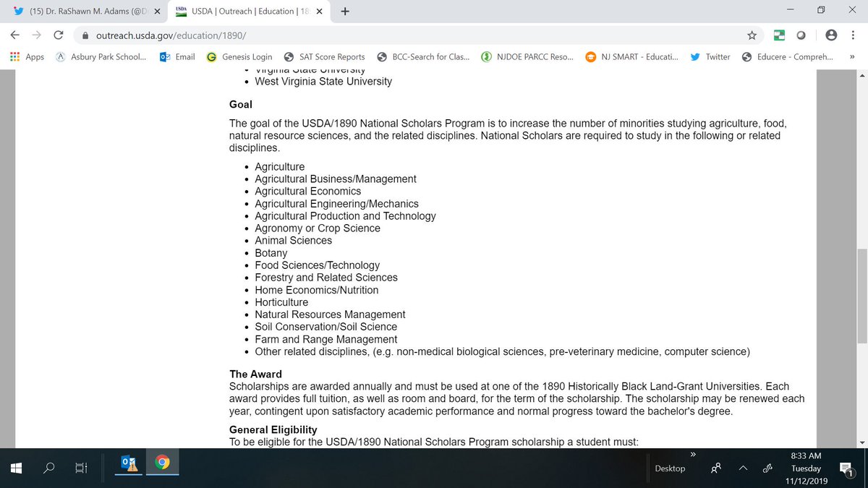Screen dimensions: 868x488
Task: Click the Desktop toolbar label
Action: [x=670, y=468]
